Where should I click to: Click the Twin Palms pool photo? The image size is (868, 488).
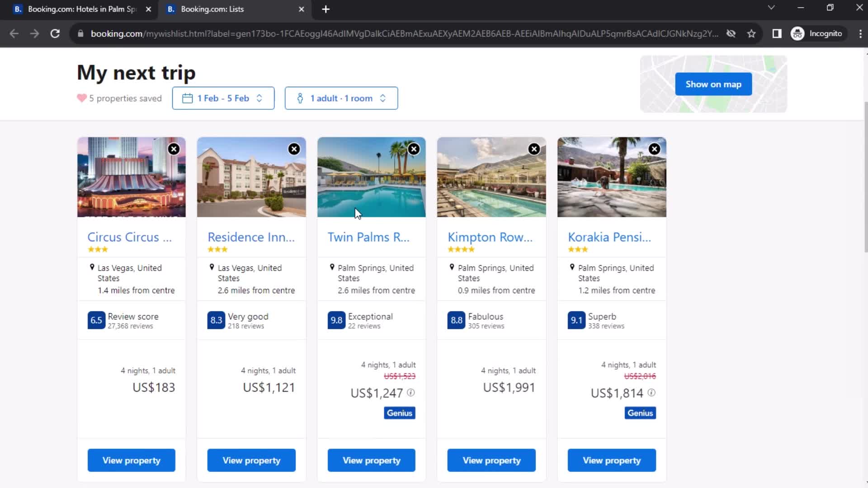point(371,177)
